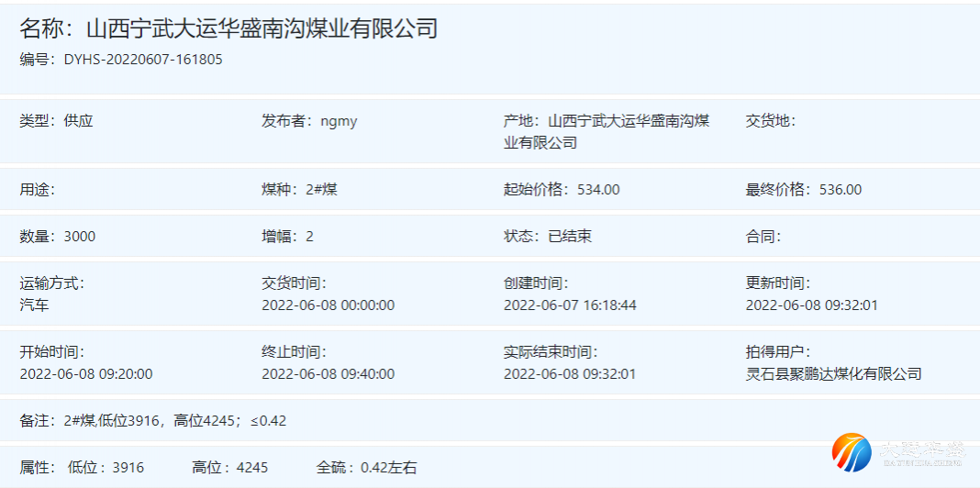Click the company name title heading
980x488 pixels.
pos(228,28)
